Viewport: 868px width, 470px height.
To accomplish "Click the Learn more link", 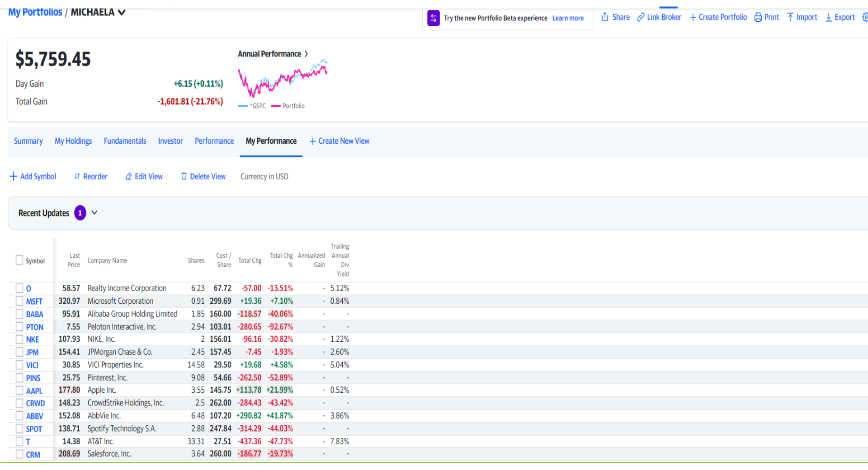I will point(568,18).
